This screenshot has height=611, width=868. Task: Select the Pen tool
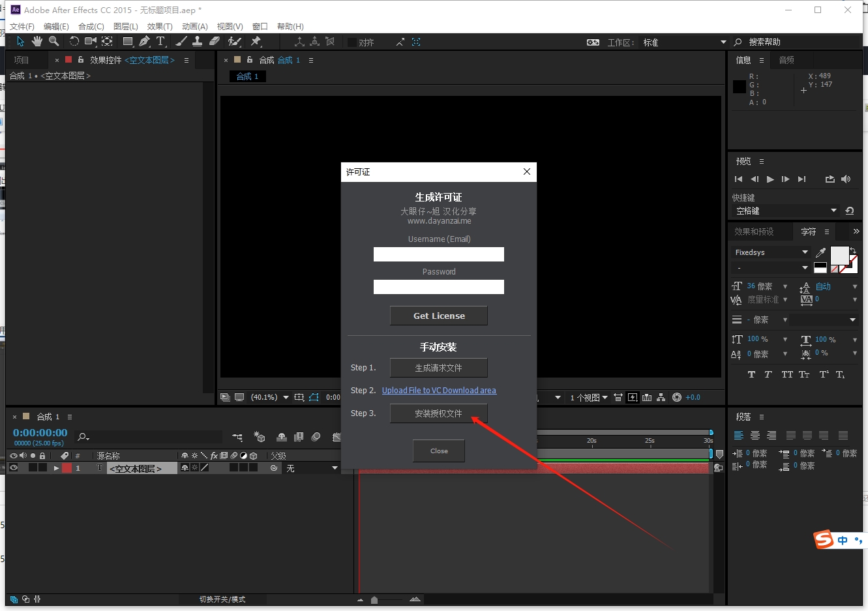click(x=144, y=42)
